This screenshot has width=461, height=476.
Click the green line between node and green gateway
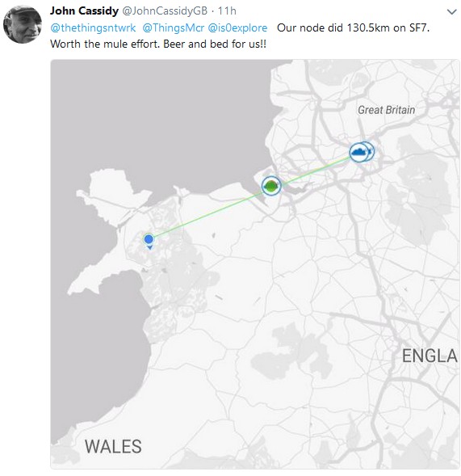pos(207,213)
